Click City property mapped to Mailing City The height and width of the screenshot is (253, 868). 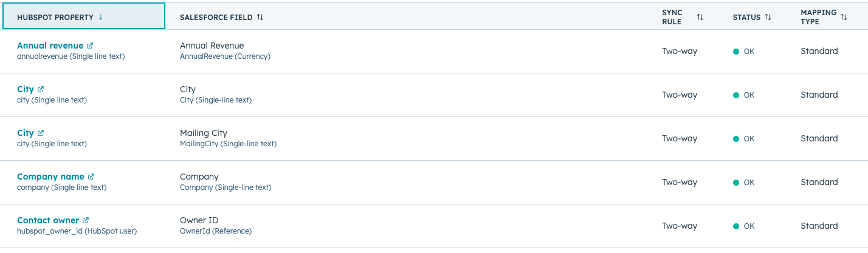coord(26,133)
